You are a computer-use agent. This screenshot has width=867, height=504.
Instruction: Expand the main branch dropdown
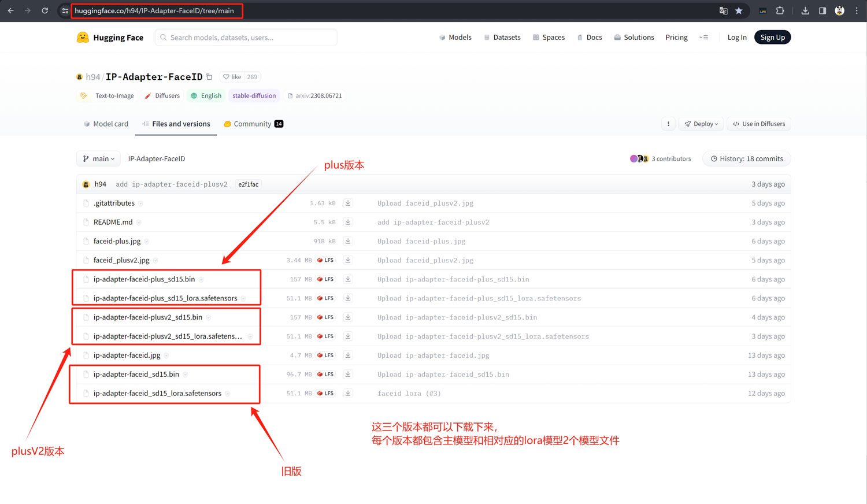click(98, 158)
